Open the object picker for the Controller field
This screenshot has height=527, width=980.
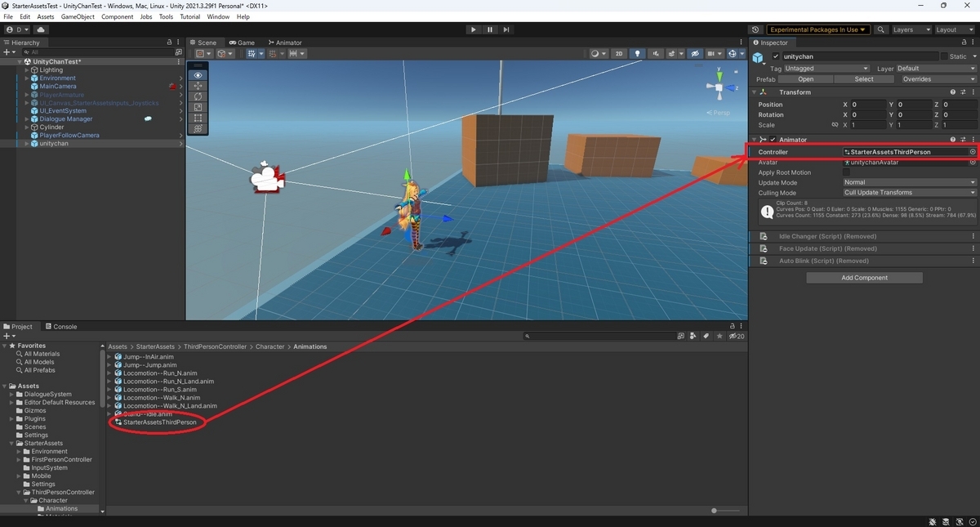[973, 152]
